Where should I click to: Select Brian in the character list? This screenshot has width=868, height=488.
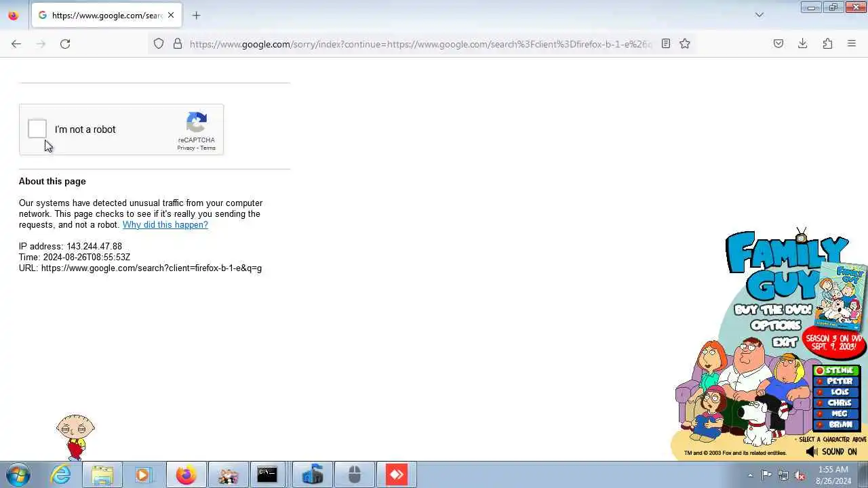(837, 424)
